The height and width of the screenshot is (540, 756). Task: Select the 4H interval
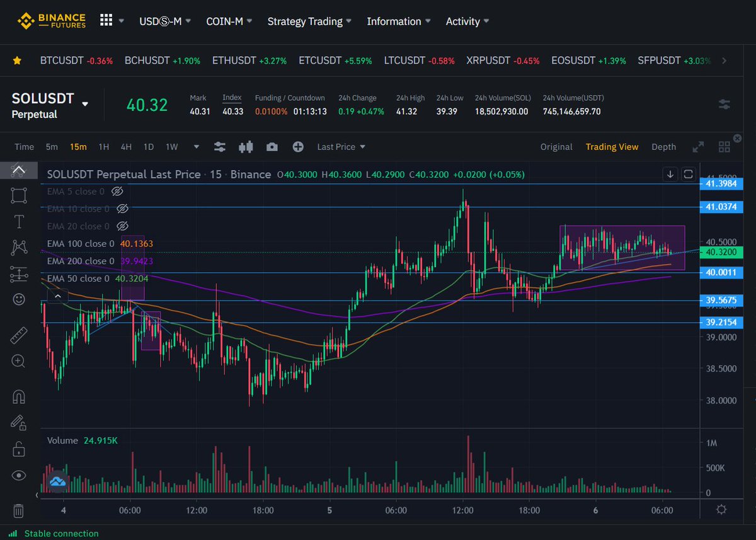tap(126, 147)
